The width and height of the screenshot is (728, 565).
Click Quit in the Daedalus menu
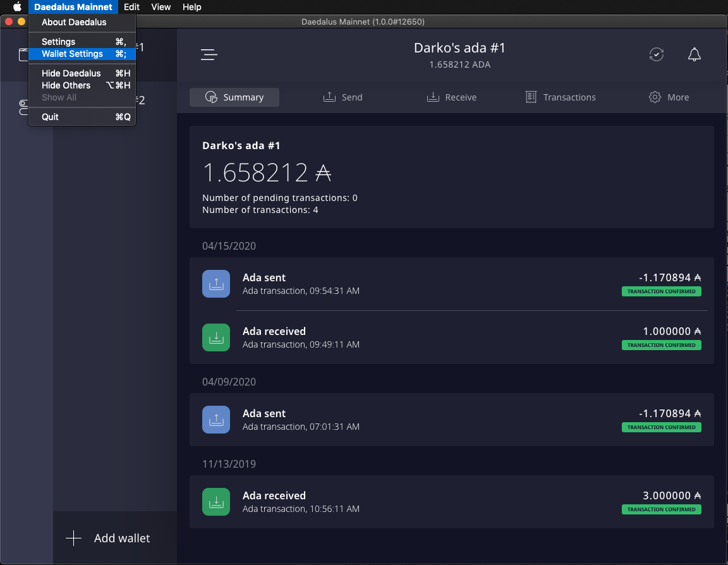point(50,117)
